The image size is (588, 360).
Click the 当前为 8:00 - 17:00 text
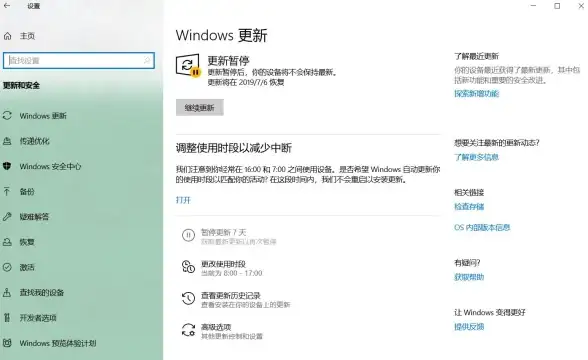[x=231, y=273]
